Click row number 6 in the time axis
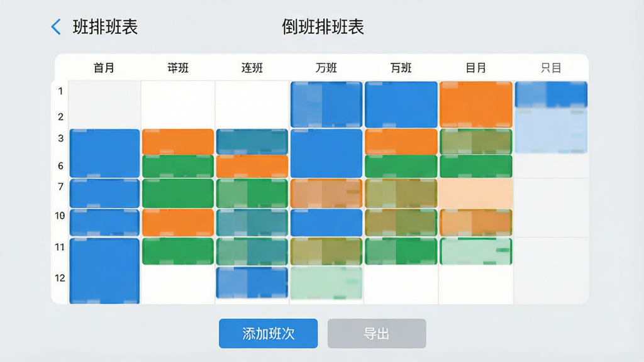 [60, 166]
